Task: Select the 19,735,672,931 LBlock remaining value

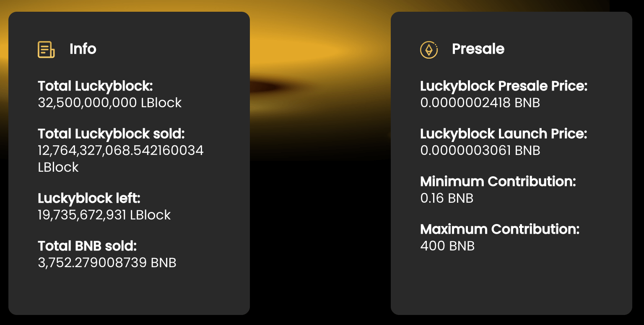Action: pyautogui.click(x=104, y=215)
